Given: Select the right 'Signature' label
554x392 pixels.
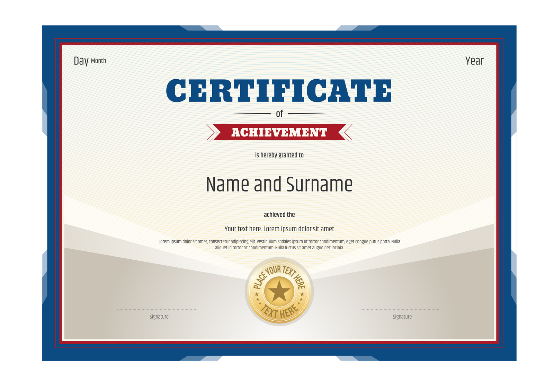Looking at the screenshot, I should coord(402,317).
